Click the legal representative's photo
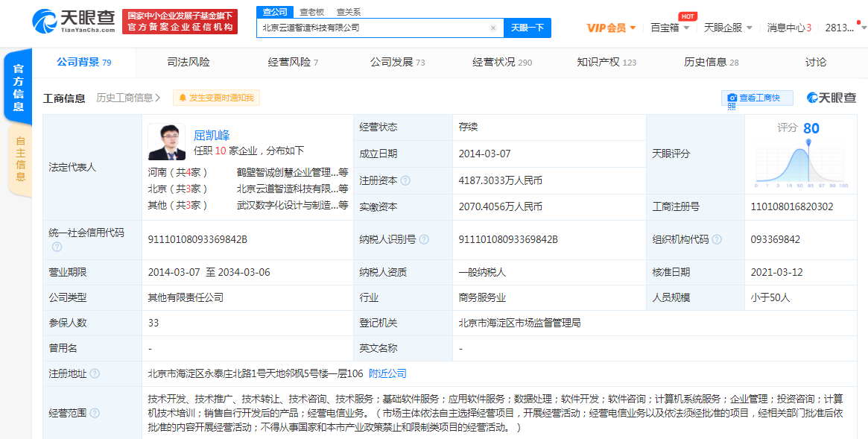 pos(167,142)
